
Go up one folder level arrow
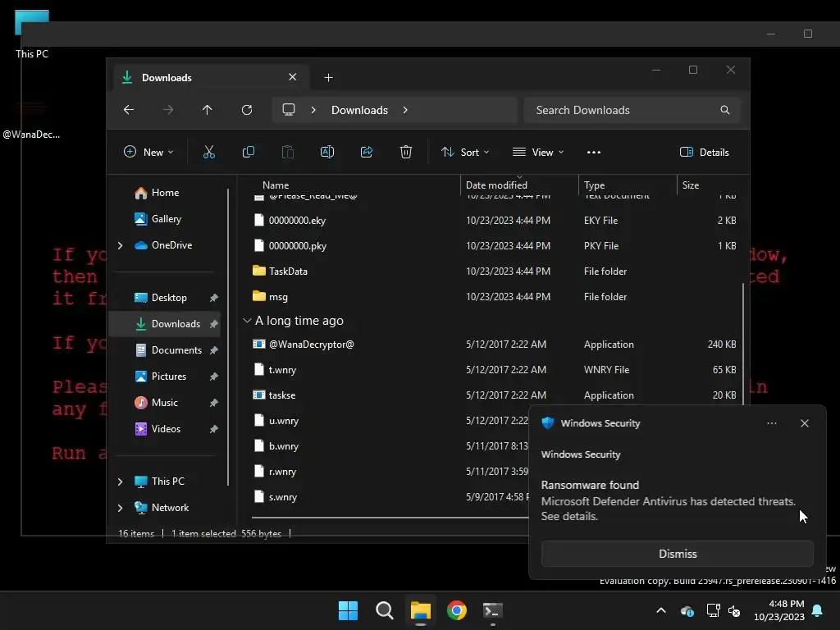[208, 110]
